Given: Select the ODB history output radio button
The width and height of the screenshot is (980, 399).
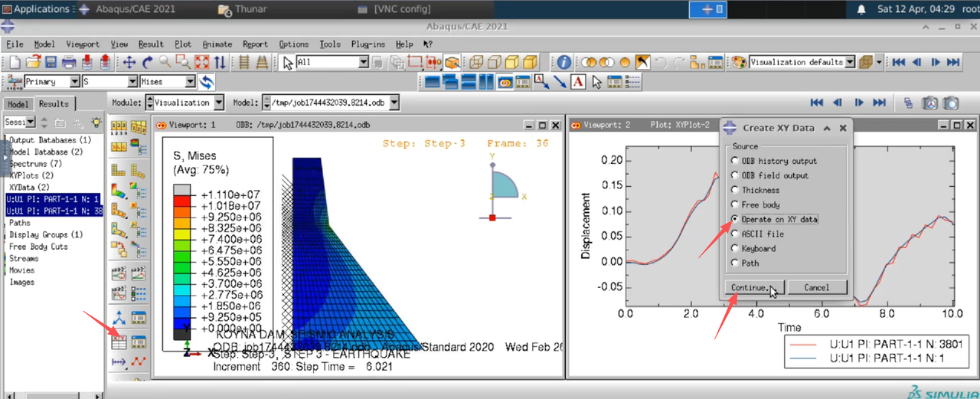Looking at the screenshot, I should (735, 161).
